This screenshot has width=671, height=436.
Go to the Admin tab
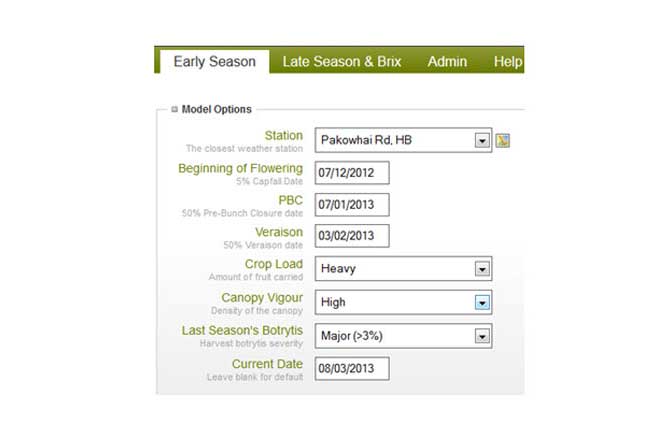coord(447,62)
